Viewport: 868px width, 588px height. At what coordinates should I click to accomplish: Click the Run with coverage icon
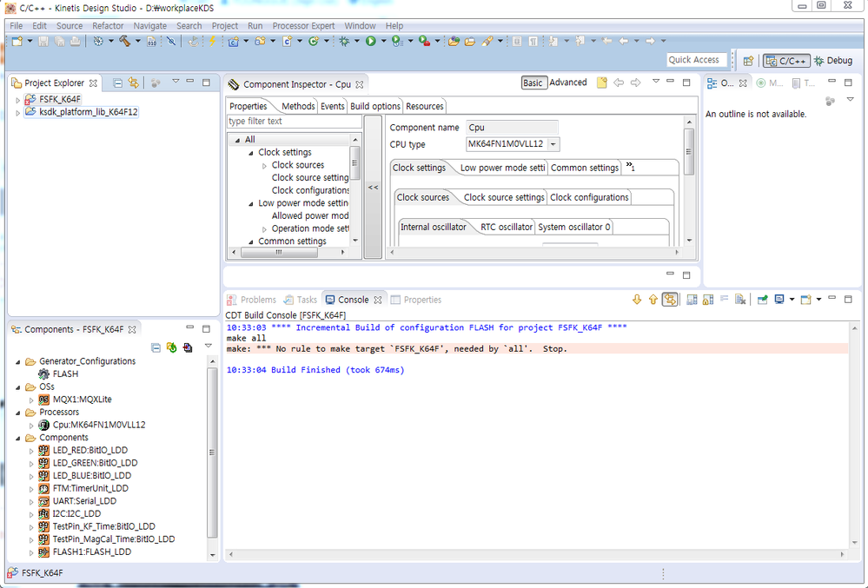pyautogui.click(x=396, y=42)
